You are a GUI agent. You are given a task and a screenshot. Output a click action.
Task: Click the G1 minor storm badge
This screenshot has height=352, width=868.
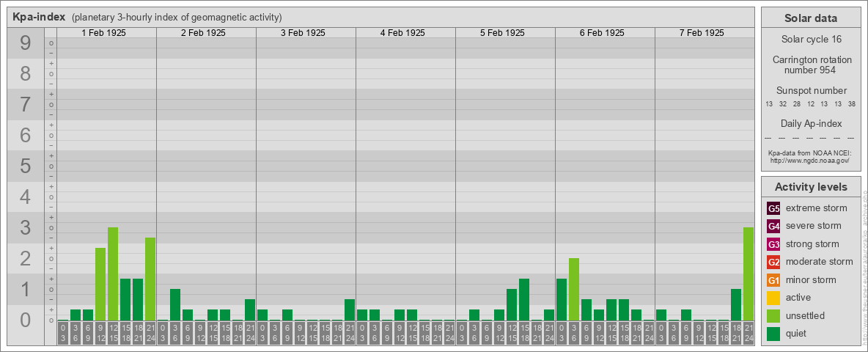point(773,280)
